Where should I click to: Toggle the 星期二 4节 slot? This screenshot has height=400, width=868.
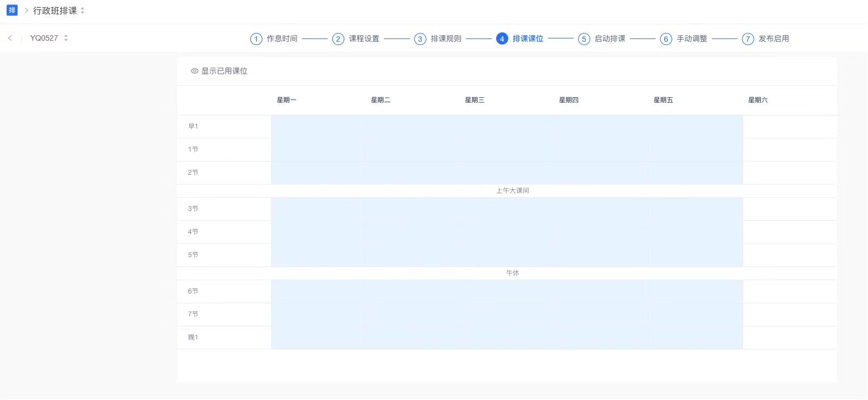(x=413, y=232)
